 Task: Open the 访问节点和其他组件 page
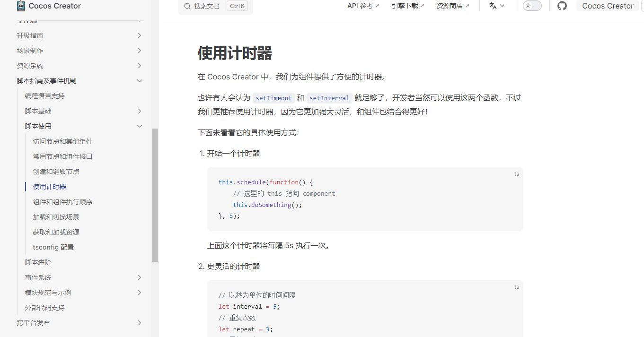click(x=63, y=141)
